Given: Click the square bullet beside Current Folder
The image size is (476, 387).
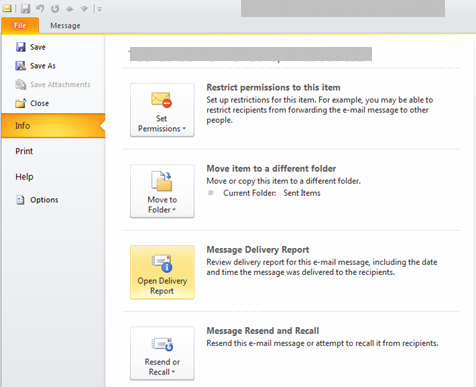Looking at the screenshot, I should [211, 193].
